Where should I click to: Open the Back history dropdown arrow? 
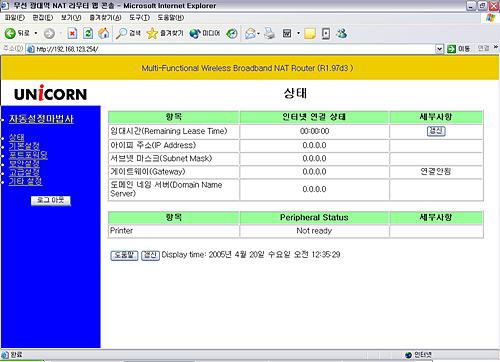tap(36, 33)
